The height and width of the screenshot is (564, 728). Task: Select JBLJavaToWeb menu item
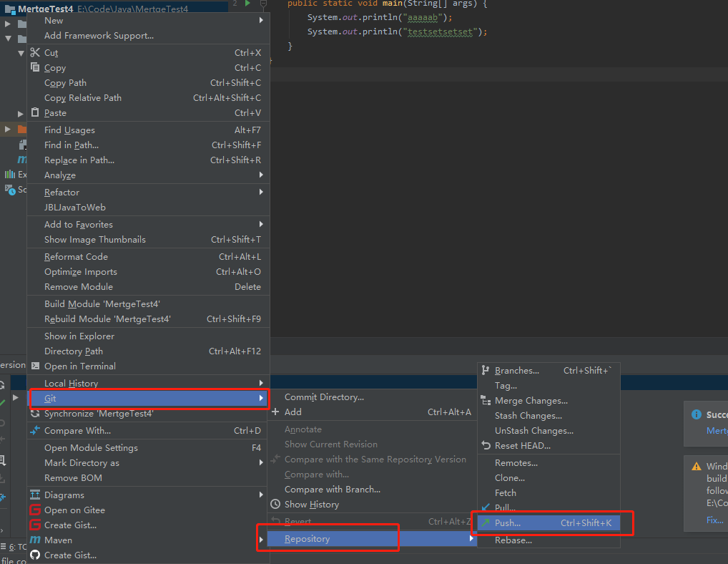149,207
